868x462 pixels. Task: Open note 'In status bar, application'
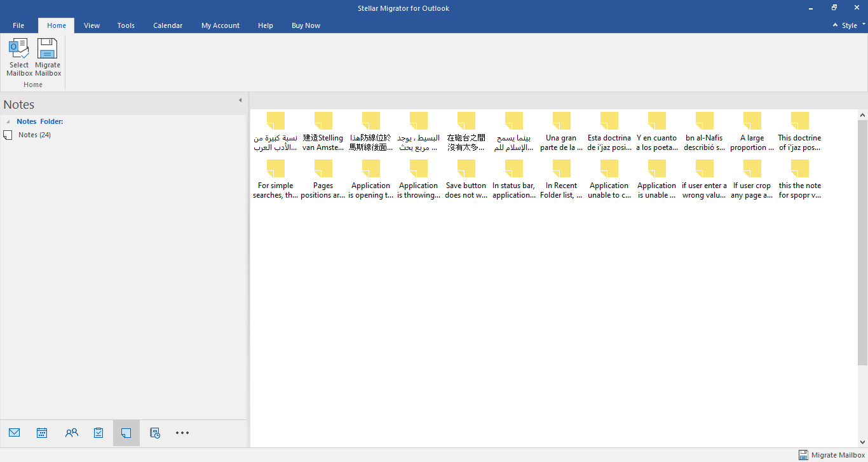coord(513,180)
